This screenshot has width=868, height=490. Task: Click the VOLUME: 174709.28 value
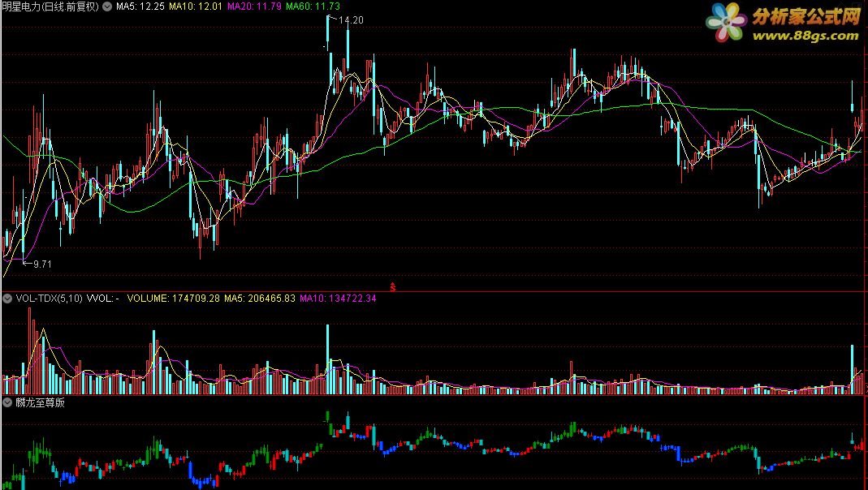(x=173, y=299)
